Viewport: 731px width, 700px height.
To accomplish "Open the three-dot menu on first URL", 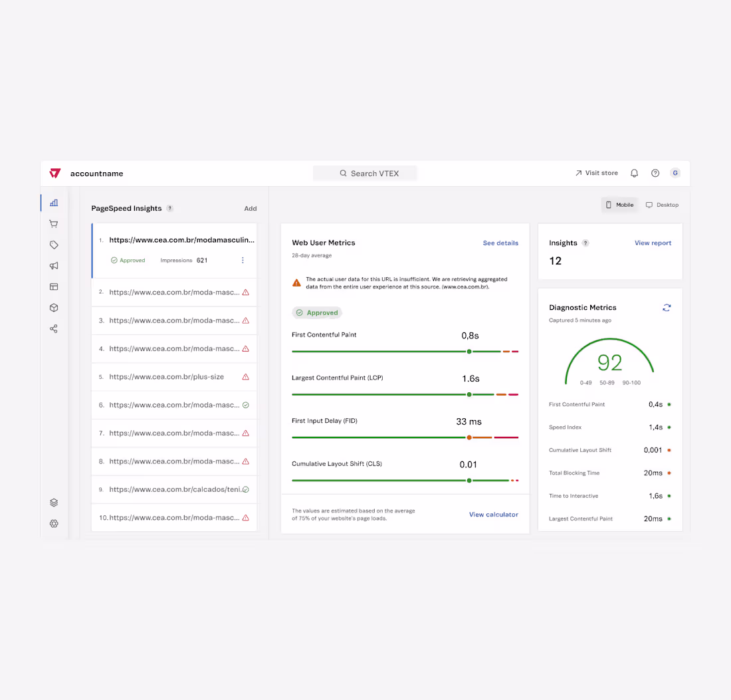I will pos(243,260).
